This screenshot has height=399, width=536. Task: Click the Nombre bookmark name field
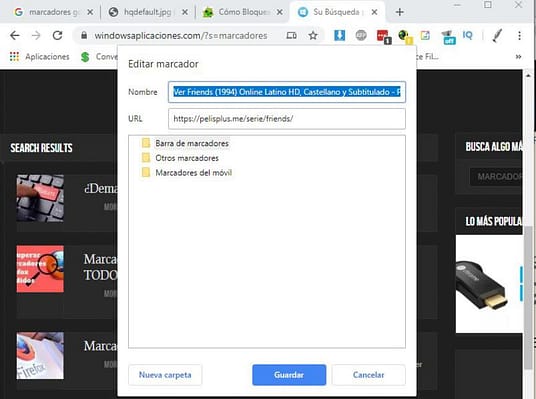click(287, 92)
